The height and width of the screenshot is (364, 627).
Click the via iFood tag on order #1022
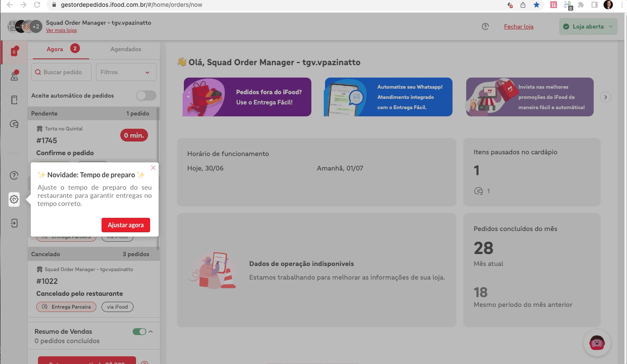(x=117, y=307)
